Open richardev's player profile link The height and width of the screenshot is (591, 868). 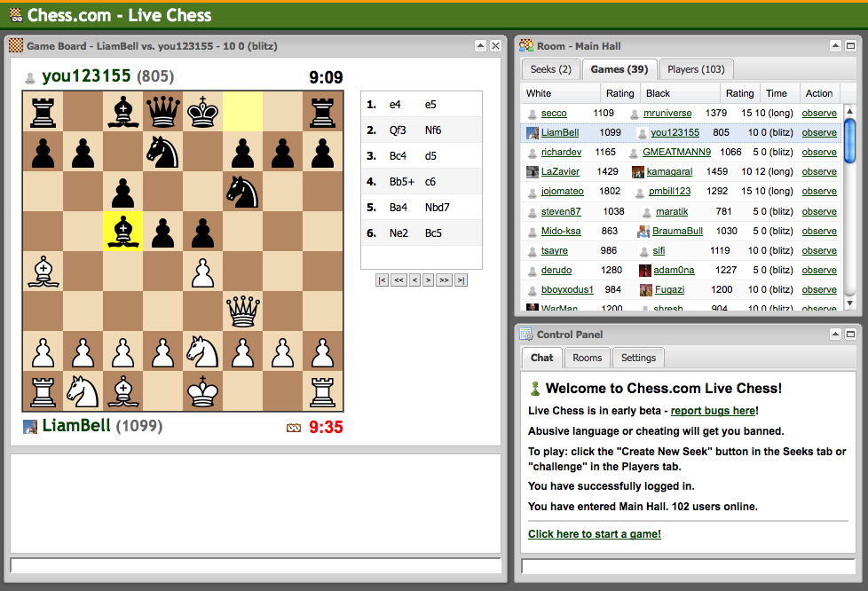click(561, 152)
